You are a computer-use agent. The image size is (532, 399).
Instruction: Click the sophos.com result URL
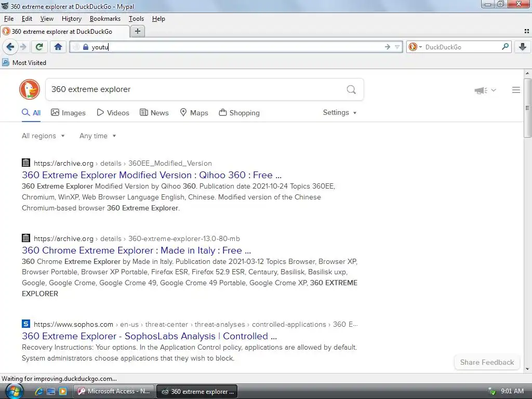(196, 324)
